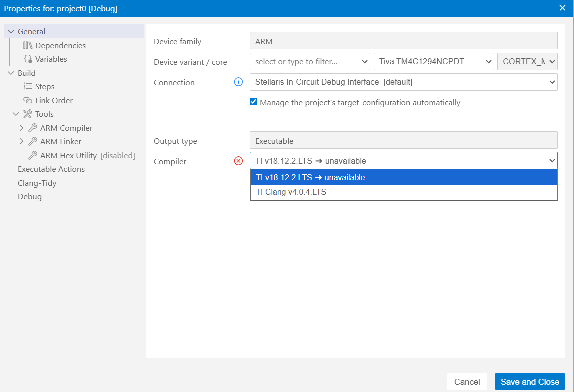574x392 pixels.
Task: Click the Dependencies books icon
Action: [28, 45]
